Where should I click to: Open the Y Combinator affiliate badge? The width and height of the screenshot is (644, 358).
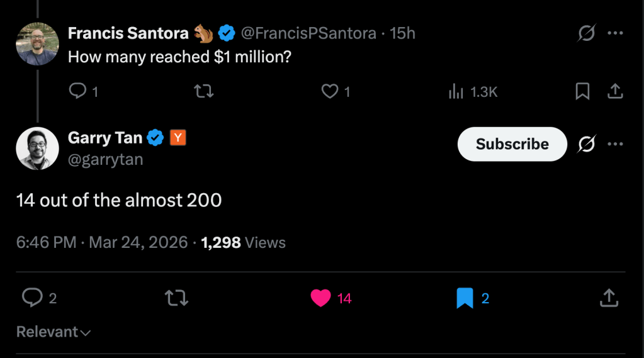pos(178,137)
